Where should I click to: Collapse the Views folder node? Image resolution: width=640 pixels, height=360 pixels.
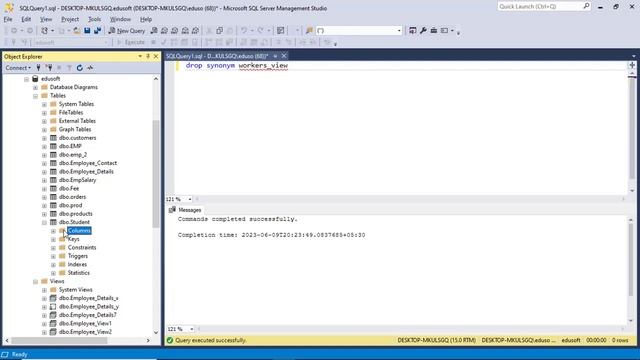(x=36, y=282)
